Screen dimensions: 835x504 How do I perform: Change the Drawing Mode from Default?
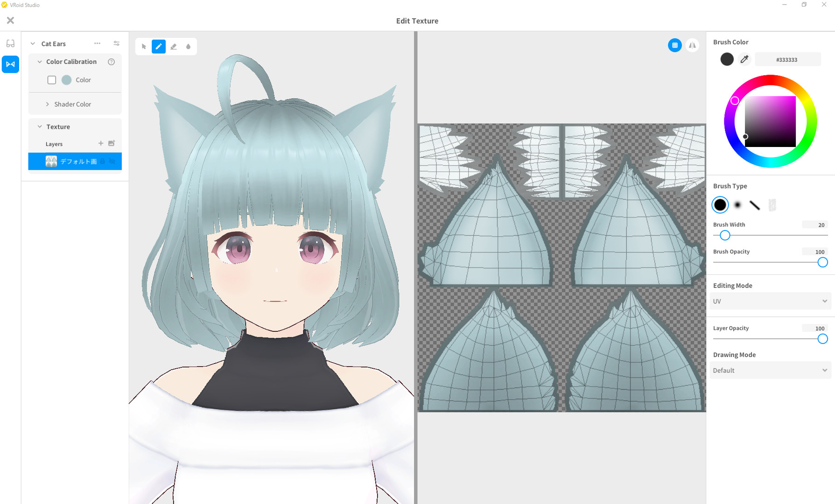[770, 370]
